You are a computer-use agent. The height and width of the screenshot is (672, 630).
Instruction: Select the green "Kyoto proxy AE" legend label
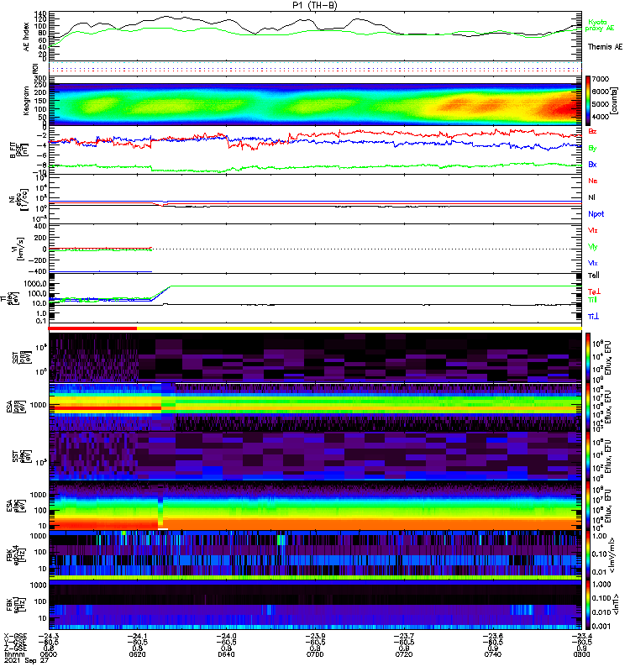tap(600, 25)
